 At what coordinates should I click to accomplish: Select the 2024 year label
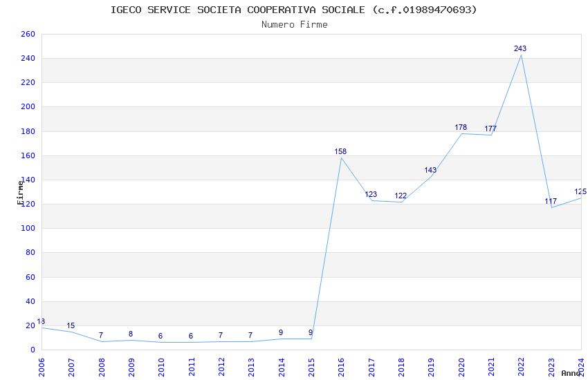click(581, 365)
